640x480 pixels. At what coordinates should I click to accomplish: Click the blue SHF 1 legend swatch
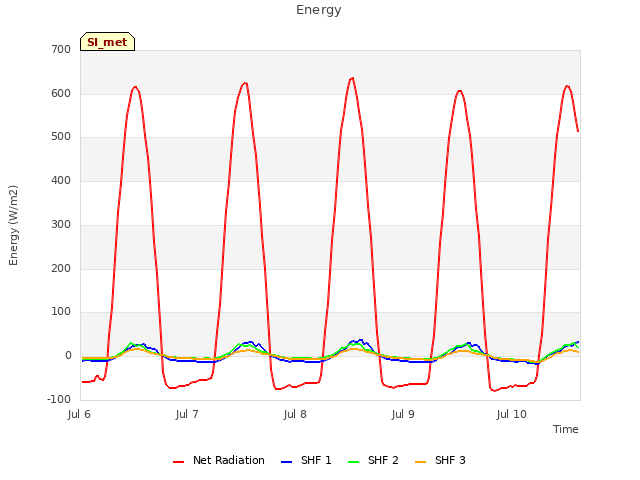pyautogui.click(x=287, y=462)
